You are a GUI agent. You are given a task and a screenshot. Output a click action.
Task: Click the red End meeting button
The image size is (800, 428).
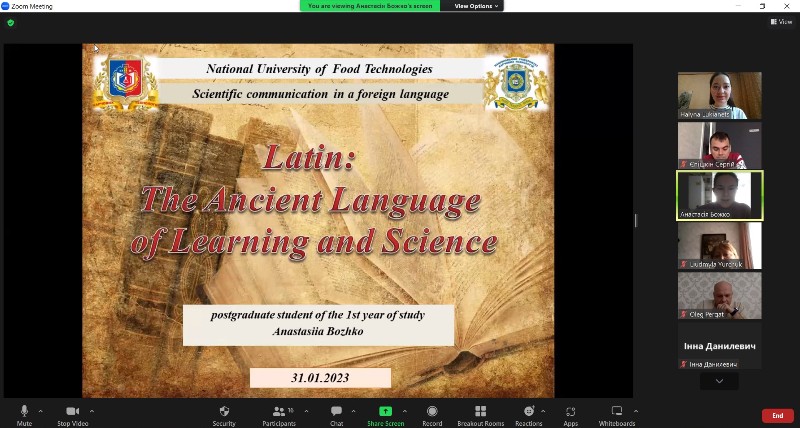[x=777, y=415]
